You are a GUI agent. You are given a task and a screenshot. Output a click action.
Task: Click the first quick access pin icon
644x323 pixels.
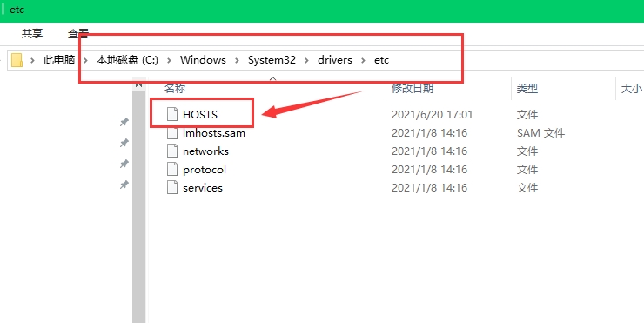point(124,122)
